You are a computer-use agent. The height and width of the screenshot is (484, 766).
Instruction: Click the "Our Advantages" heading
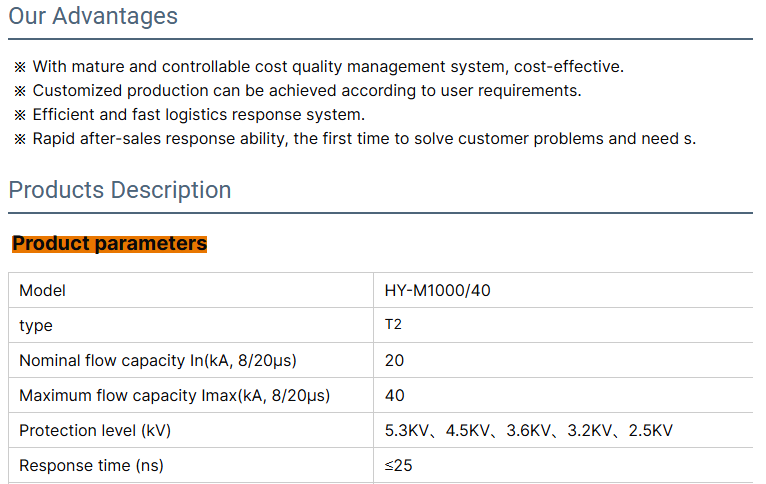tap(93, 17)
